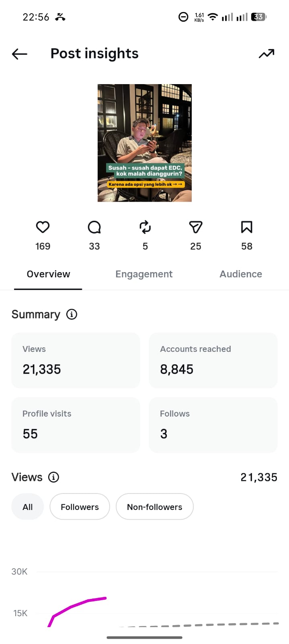Switch to the Audience tab
The height and width of the screenshot is (644, 289).
pos(241,274)
